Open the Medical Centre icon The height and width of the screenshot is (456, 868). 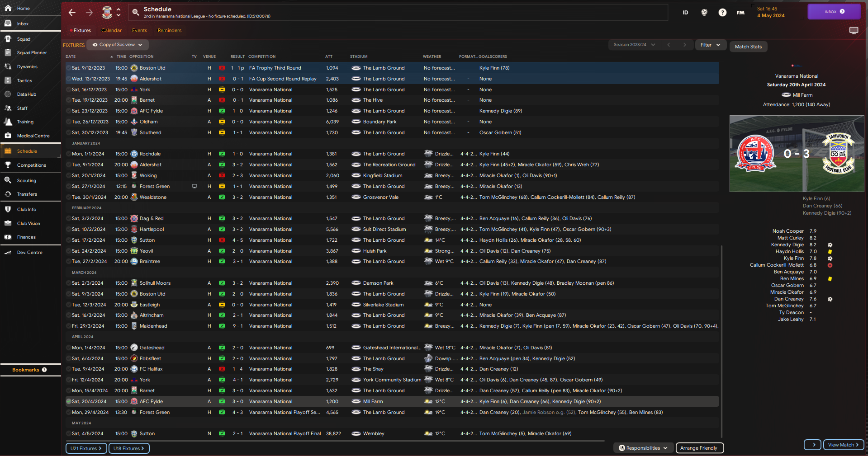(8, 136)
